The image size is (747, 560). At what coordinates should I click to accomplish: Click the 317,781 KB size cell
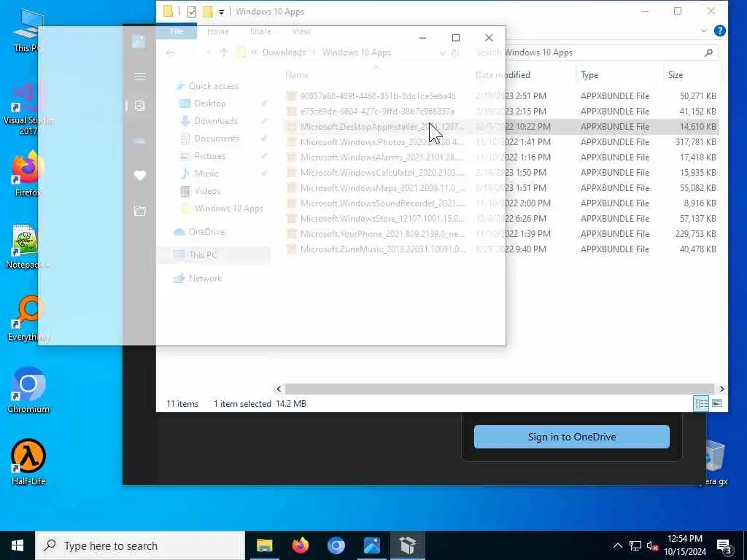(695, 142)
